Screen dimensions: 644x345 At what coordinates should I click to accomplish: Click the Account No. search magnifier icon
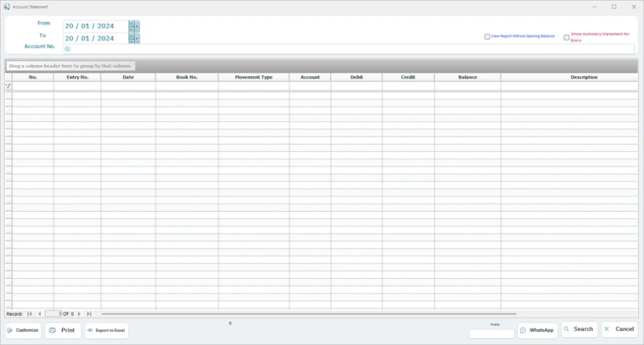(67, 49)
